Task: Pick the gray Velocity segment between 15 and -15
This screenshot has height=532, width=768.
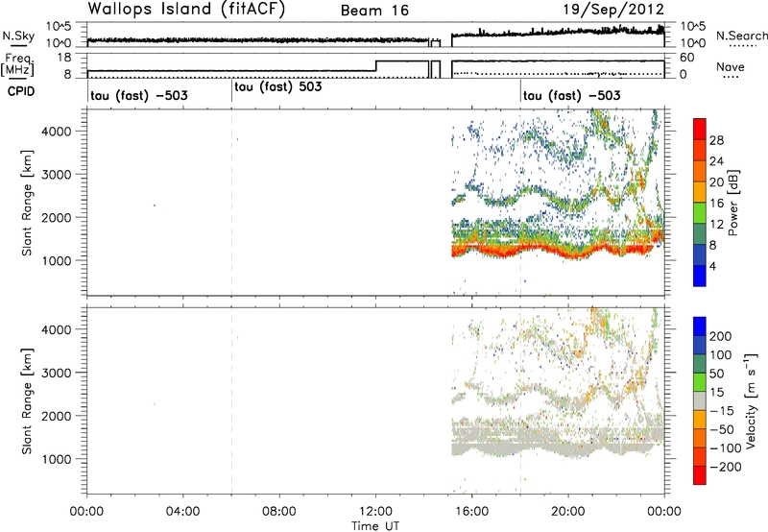Action: coord(700,401)
